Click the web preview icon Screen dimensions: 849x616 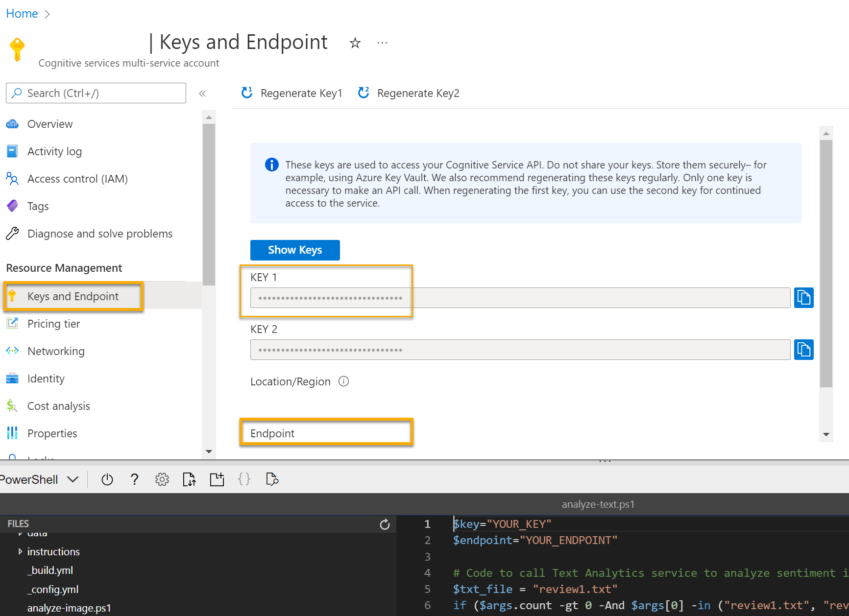coord(272,479)
